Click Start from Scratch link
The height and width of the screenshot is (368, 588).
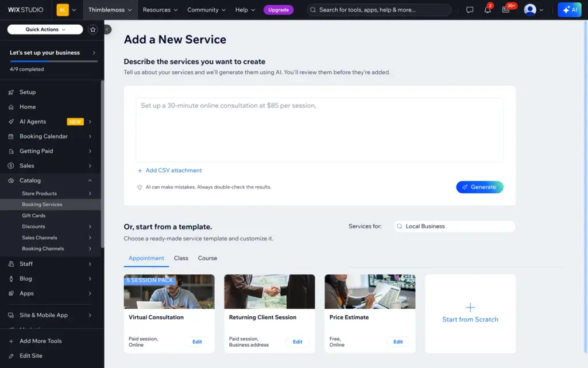point(470,320)
